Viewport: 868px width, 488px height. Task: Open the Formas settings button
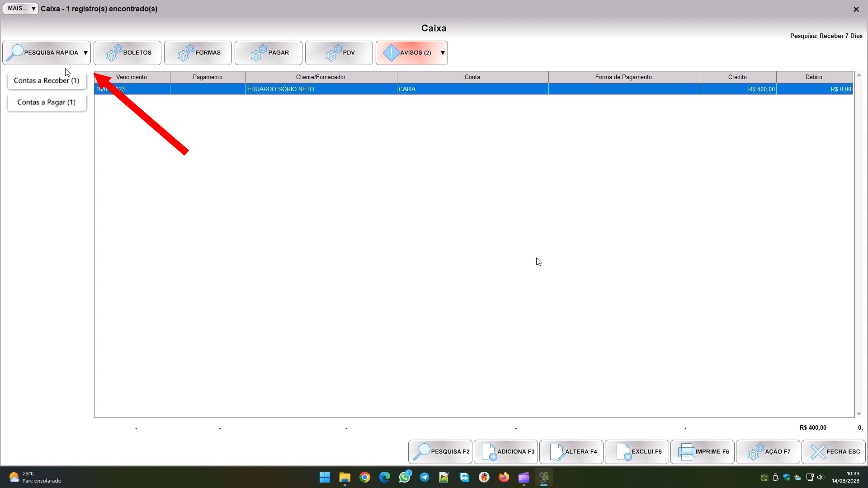(198, 53)
